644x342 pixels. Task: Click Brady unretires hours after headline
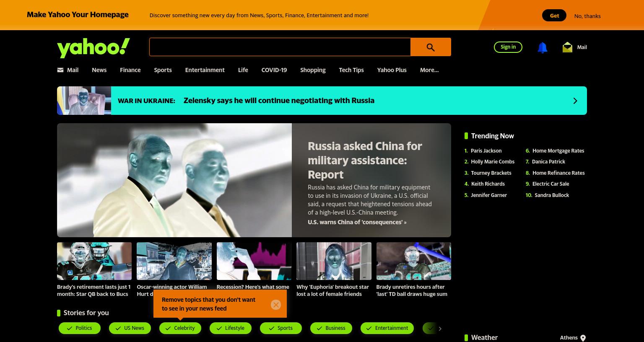pyautogui.click(x=412, y=290)
